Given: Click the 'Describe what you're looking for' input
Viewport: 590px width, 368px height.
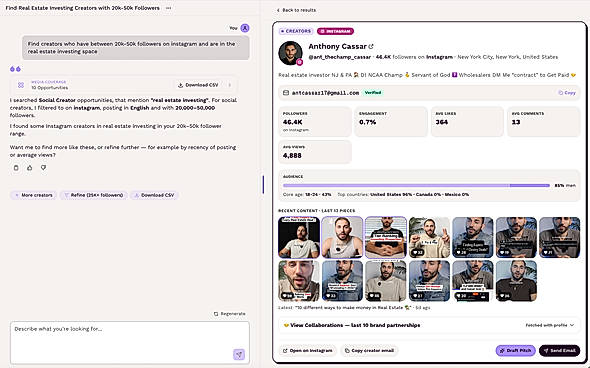Looking at the screenshot, I should 130,342.
